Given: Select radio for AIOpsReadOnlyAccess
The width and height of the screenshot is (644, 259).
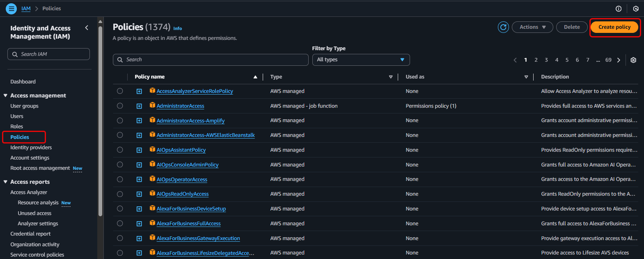Looking at the screenshot, I should coord(120,194).
